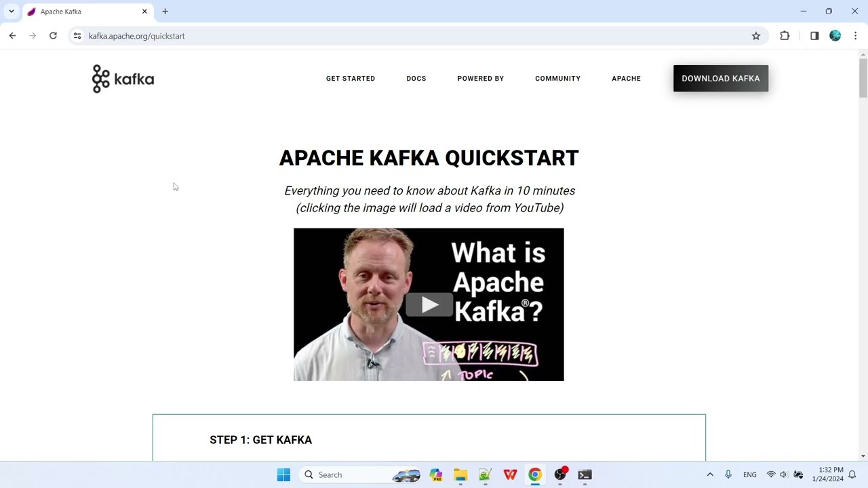Play the What is Apache Kafka video
Viewport: 868px width, 488px height.
[x=429, y=304]
